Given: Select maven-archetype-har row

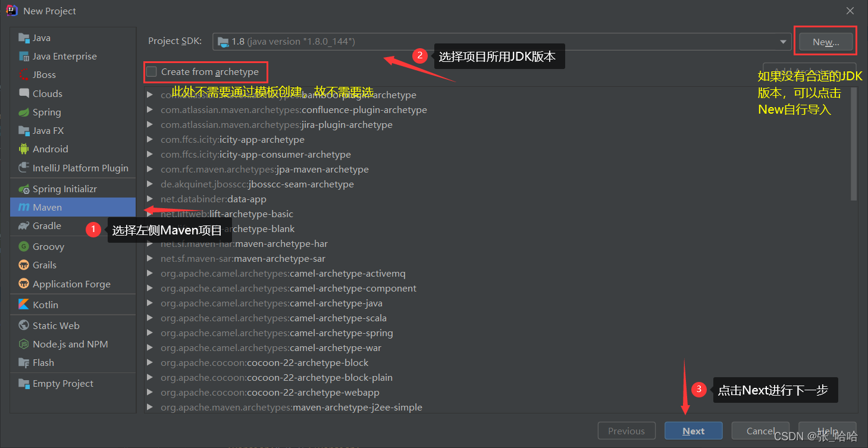Looking at the screenshot, I should tap(499, 244).
